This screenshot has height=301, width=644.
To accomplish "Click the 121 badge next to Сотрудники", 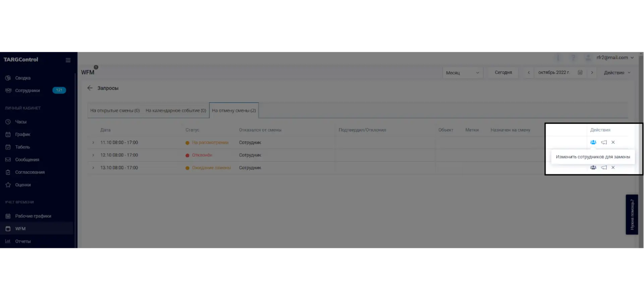I will 59,90.
